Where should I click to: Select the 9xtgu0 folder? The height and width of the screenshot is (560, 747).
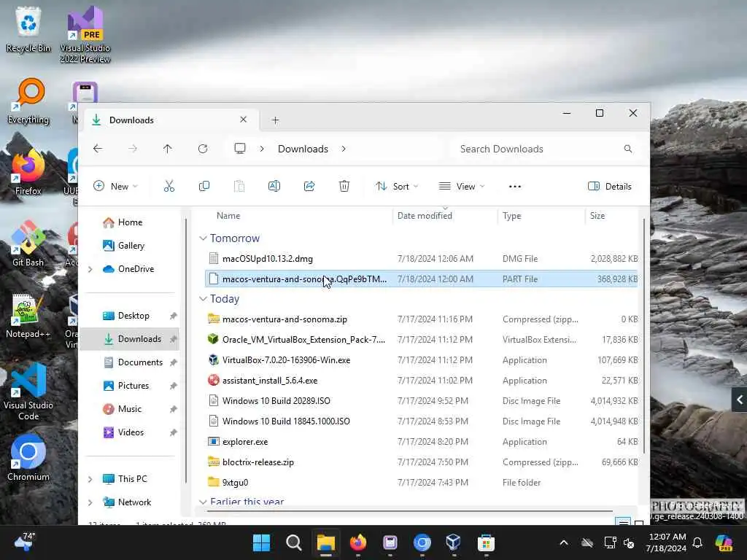pos(421,483)
